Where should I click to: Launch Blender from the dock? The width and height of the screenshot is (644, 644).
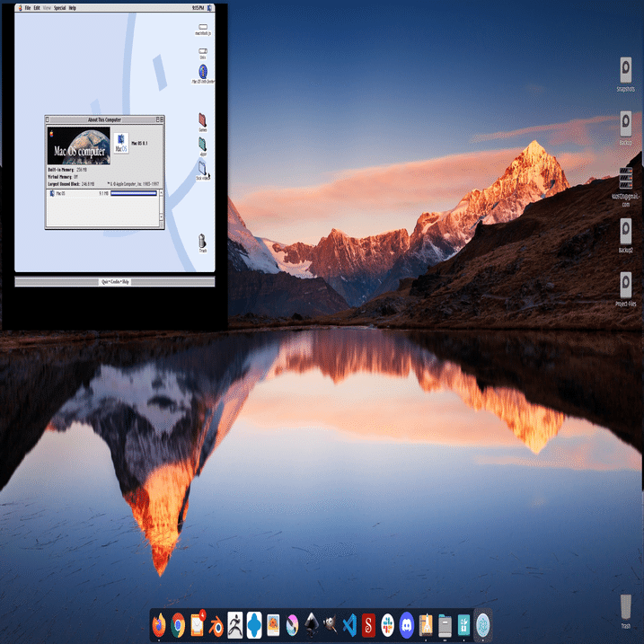pos(216,626)
